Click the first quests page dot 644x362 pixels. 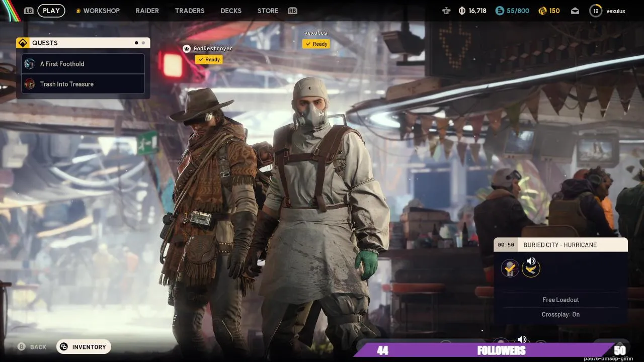pos(136,43)
